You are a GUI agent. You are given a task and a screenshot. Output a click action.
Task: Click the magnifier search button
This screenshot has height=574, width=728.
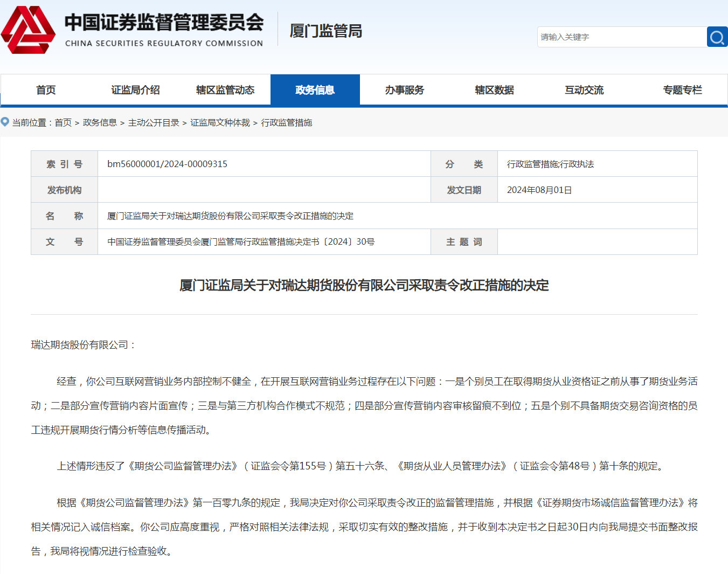tap(717, 37)
